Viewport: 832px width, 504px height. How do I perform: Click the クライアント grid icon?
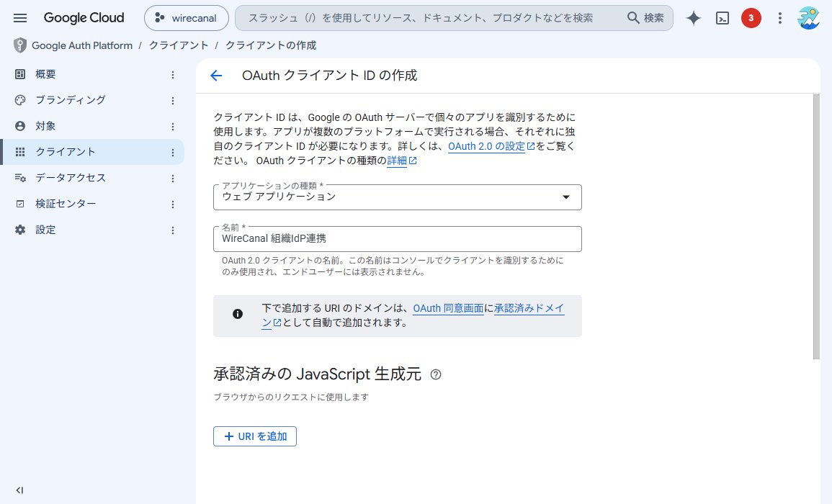pos(20,152)
